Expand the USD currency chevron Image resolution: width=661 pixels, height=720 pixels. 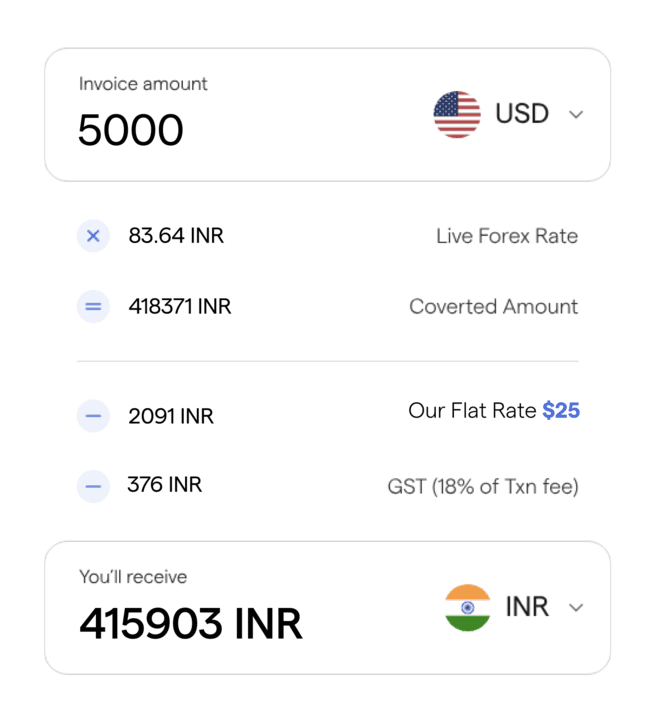click(576, 115)
